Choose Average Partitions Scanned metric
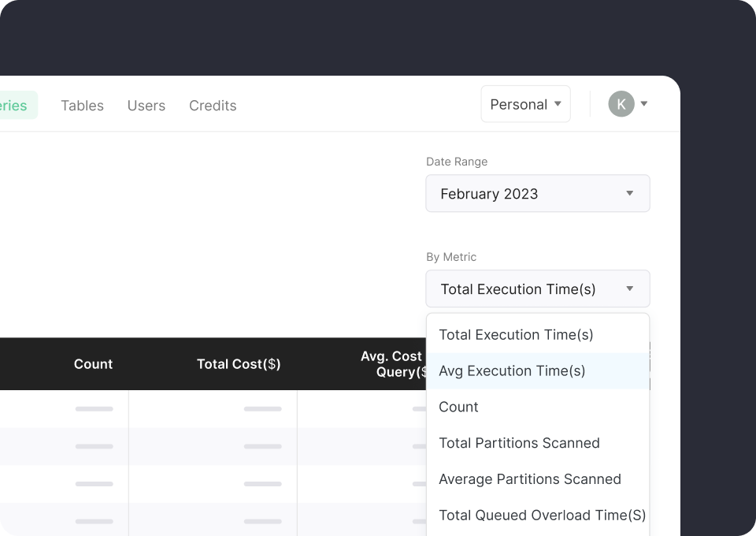 530,479
